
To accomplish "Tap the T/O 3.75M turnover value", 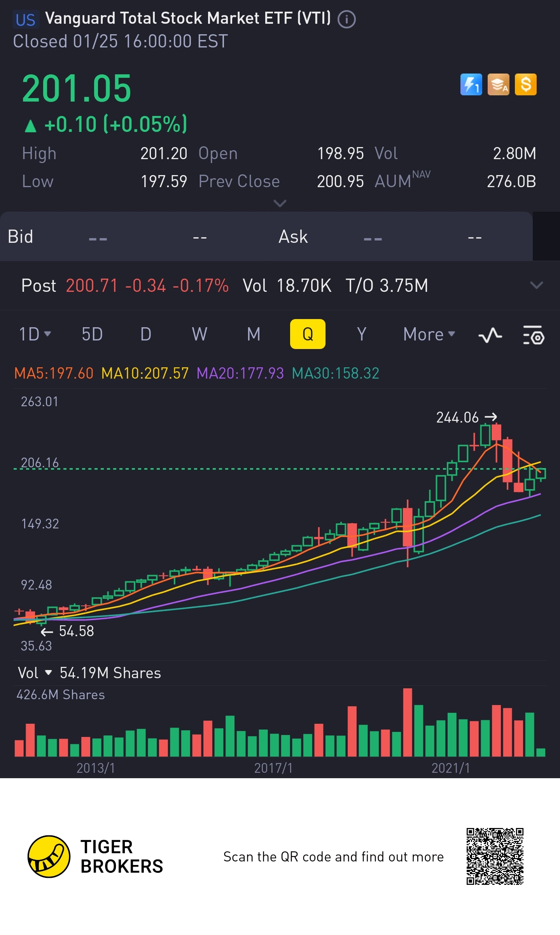I will [387, 286].
